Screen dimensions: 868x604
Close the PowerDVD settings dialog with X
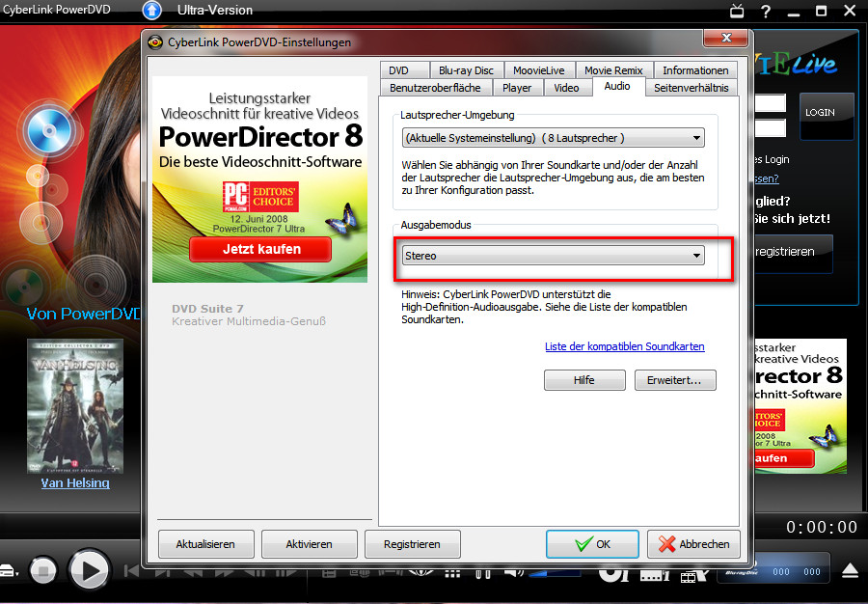[x=725, y=37]
